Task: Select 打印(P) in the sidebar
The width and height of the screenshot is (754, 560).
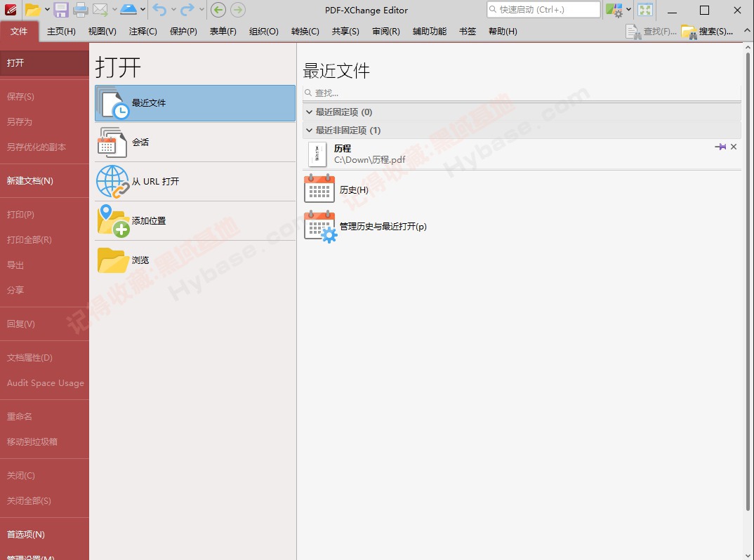Action: [44, 215]
